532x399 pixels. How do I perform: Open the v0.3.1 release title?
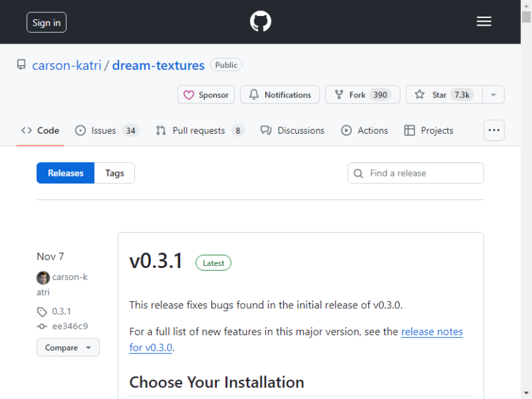[156, 260]
